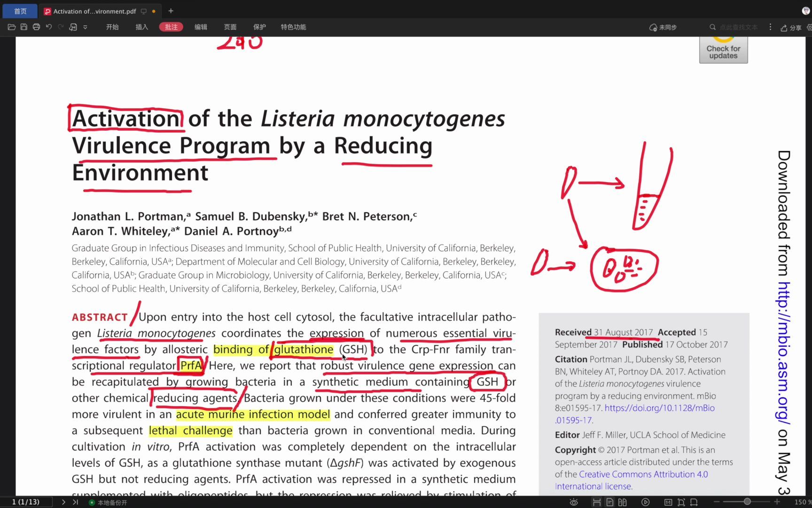The height and width of the screenshot is (508, 812).
Task: Undo the last annotation
Action: pos(48,27)
